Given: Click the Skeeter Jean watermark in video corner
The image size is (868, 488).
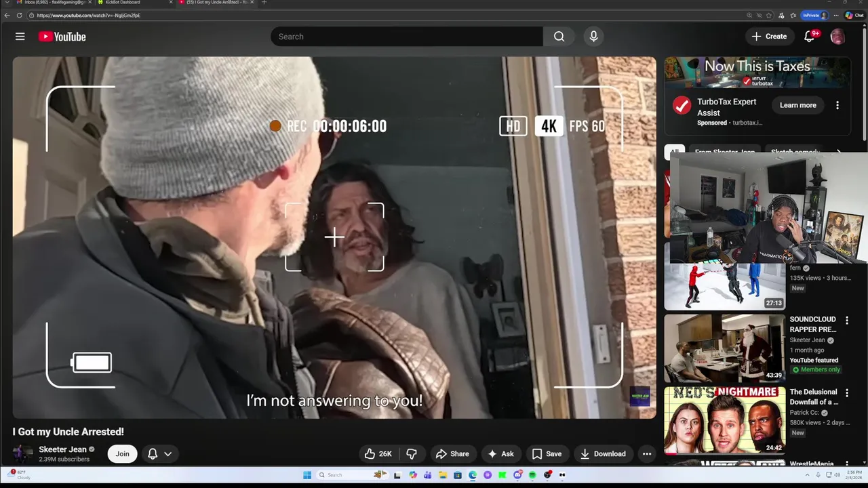Looking at the screenshot, I should (639, 396).
